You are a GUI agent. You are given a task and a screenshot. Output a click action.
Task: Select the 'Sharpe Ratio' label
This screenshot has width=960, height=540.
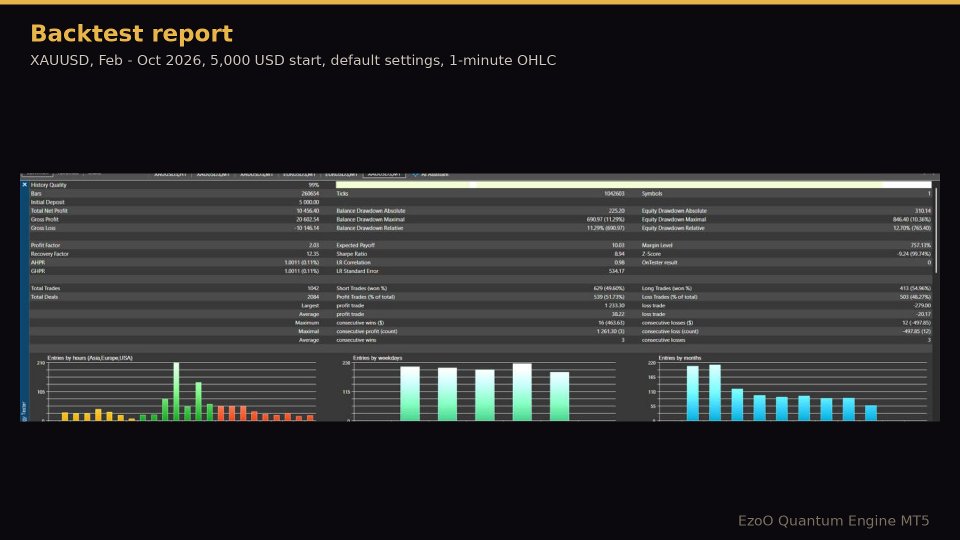tap(351, 253)
